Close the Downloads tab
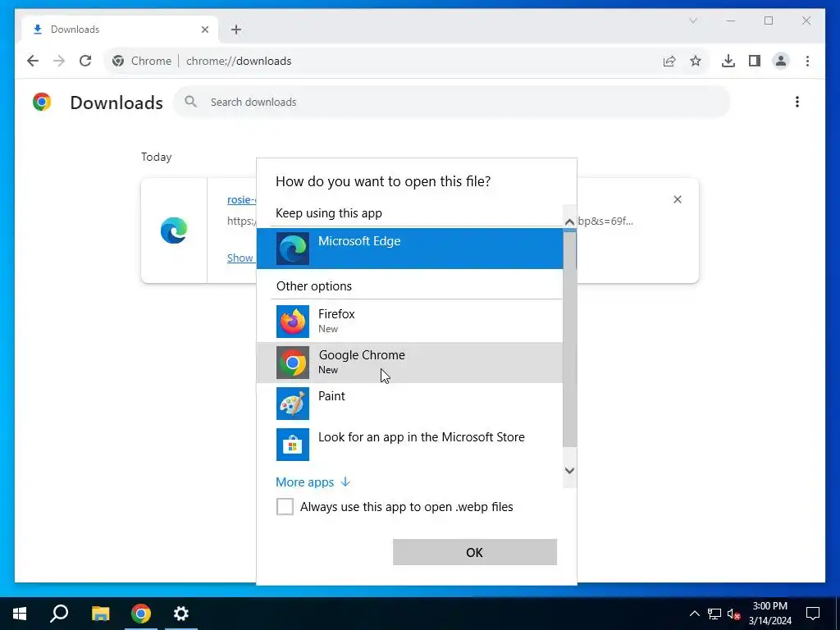This screenshot has width=840, height=630. 204,30
